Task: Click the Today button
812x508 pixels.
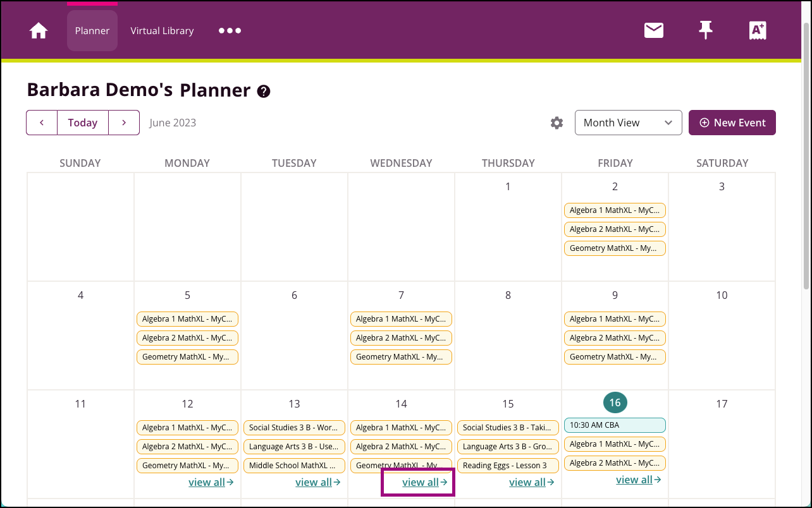Action: coord(82,123)
